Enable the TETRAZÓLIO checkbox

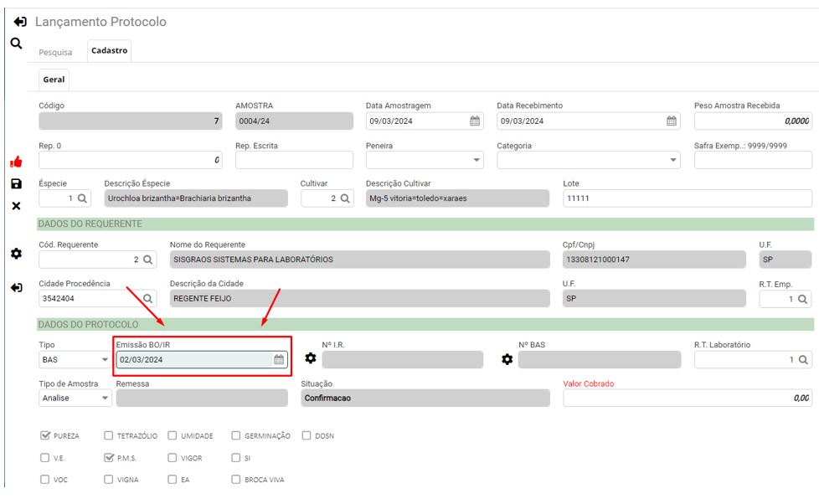point(109,436)
